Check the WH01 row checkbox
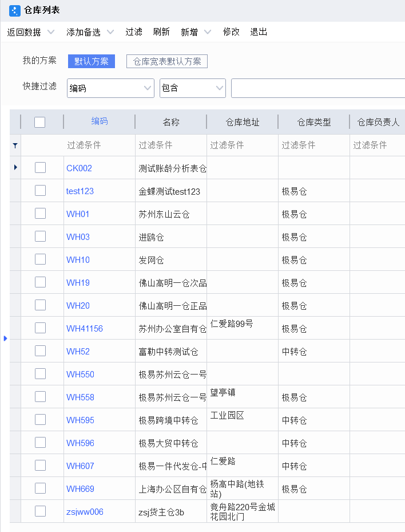 tap(41, 214)
